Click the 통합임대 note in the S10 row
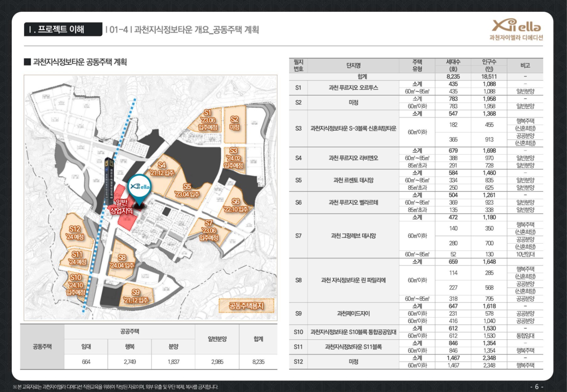Screen dimensions: 567x392 point(525,336)
